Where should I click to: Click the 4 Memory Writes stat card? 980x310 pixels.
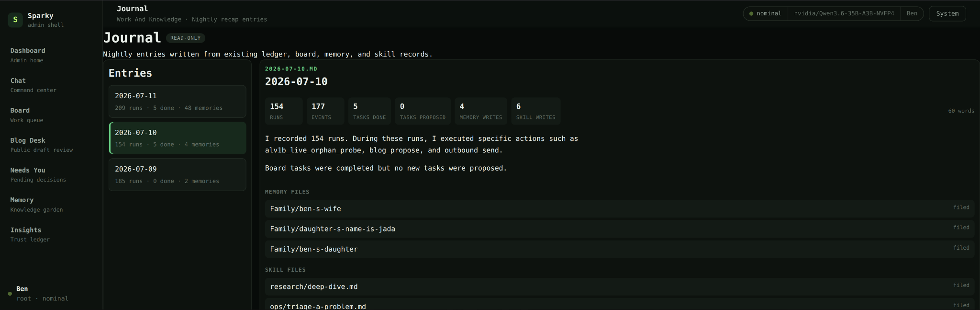coord(481,111)
